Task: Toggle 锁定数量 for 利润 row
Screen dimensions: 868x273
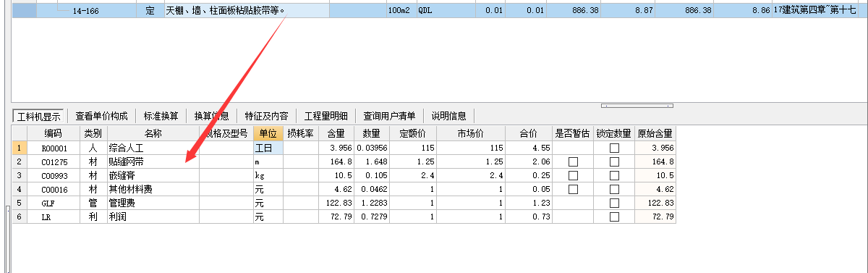Action: [x=614, y=217]
